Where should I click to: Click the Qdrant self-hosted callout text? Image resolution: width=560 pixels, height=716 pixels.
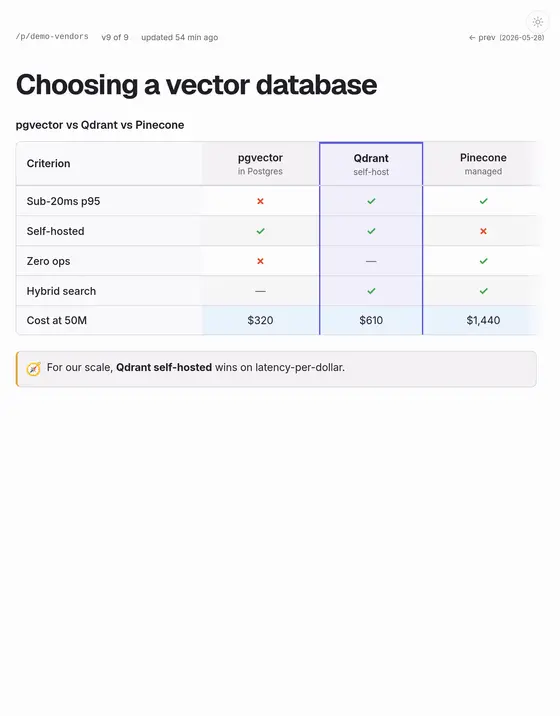(164, 367)
